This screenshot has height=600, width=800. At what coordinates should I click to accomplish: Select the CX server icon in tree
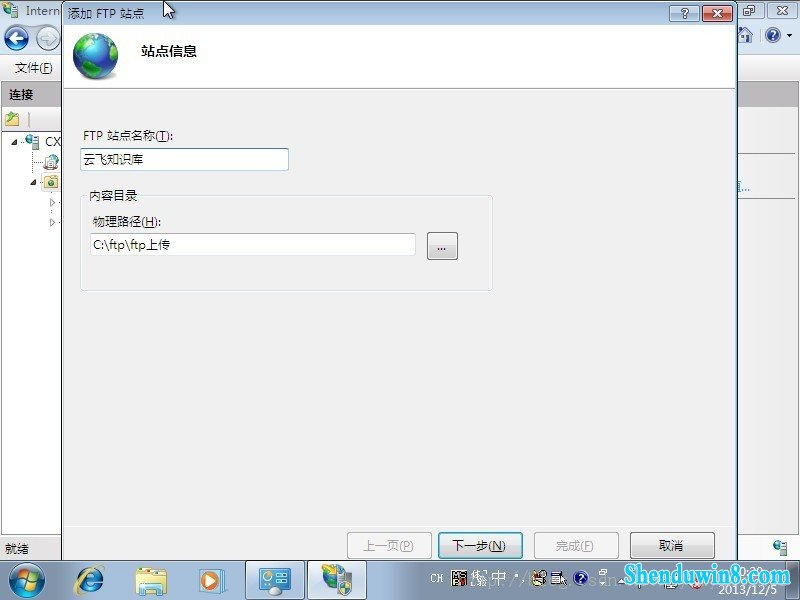(x=32, y=141)
